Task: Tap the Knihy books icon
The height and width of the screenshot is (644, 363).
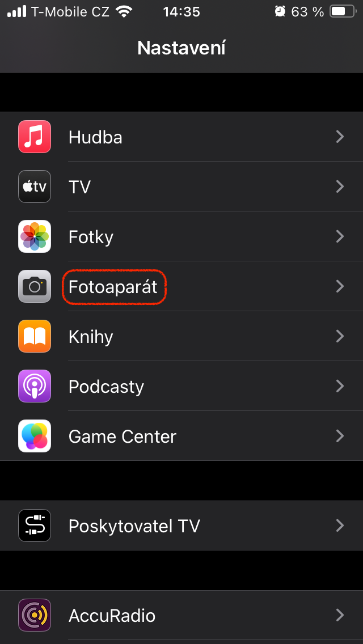Action: pyautogui.click(x=35, y=336)
